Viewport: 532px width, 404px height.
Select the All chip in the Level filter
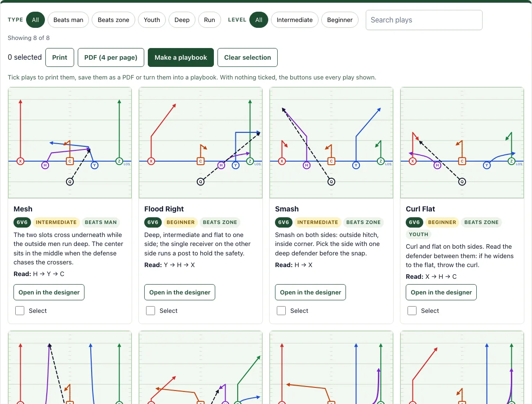point(258,20)
